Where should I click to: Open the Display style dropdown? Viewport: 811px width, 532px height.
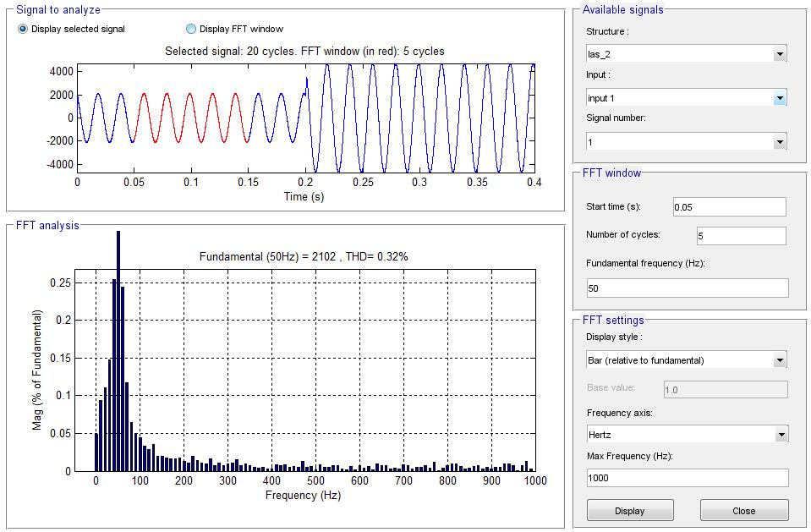686,360
